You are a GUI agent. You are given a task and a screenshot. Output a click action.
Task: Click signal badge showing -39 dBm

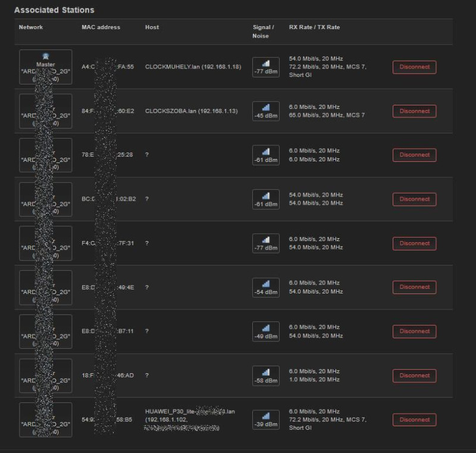(265, 420)
